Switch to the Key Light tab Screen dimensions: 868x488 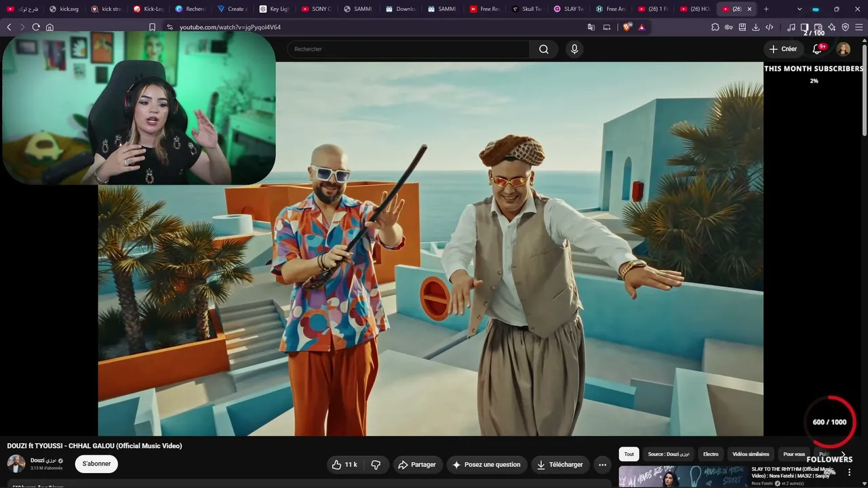[x=274, y=9]
